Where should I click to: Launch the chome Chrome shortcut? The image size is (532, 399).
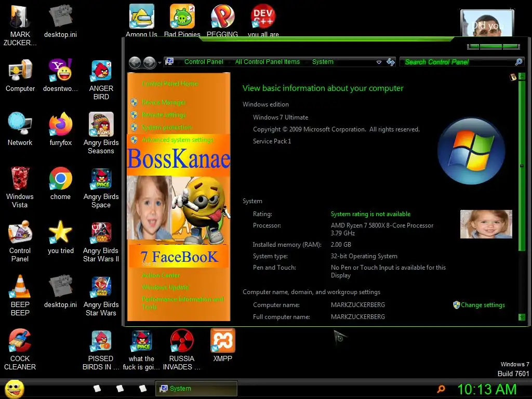tap(60, 183)
